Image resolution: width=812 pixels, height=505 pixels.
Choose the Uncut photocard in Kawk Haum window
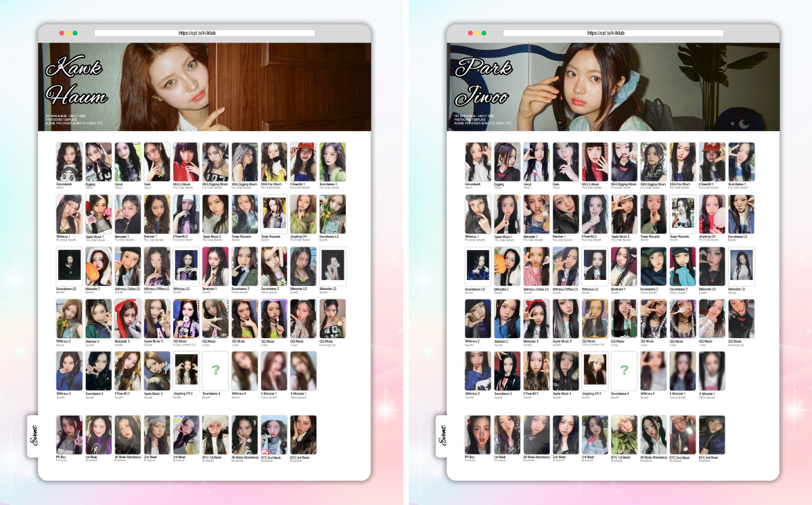tap(128, 162)
